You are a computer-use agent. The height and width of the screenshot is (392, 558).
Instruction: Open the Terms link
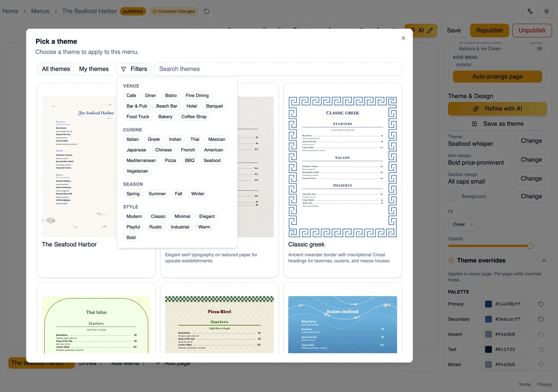point(525,384)
